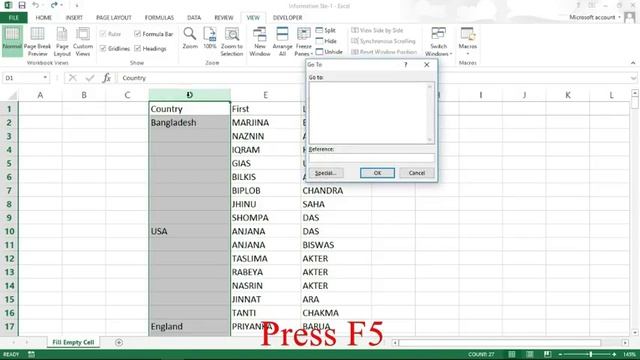The width and height of the screenshot is (640, 360).
Task: Click Zoom to Selection
Action: (232, 42)
